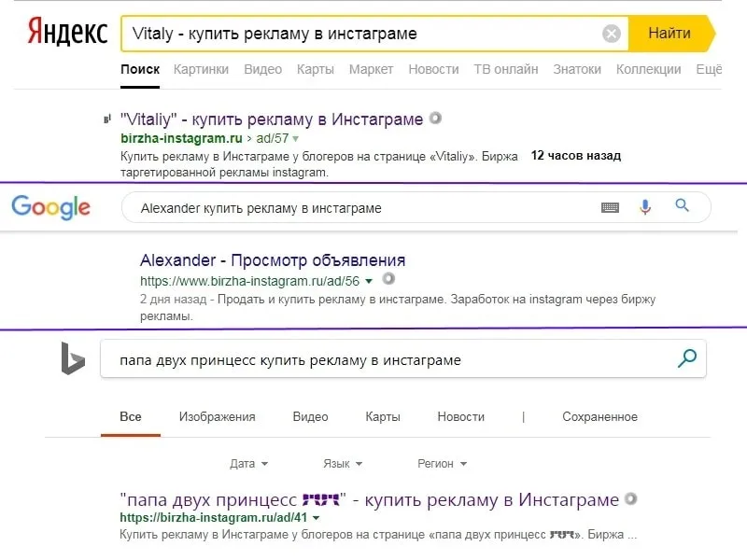Expand the Дата filter dropdown

click(x=249, y=464)
